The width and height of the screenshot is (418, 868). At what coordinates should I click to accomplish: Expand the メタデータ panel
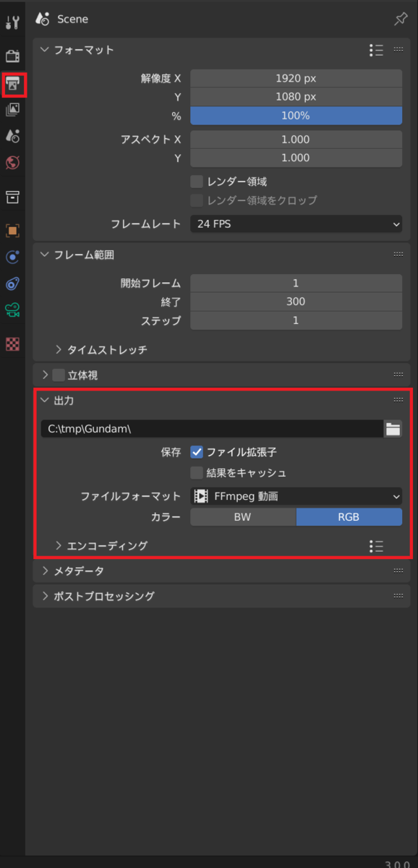pos(45,571)
